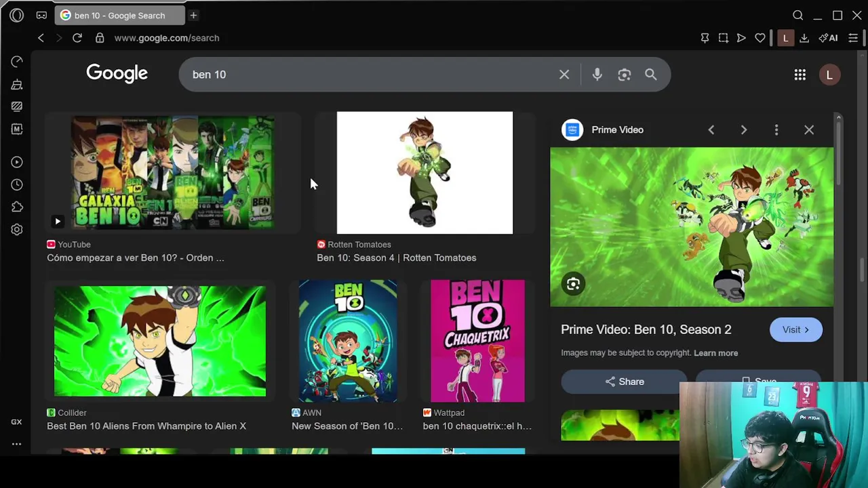Open a new tab with the plus button

click(x=193, y=15)
